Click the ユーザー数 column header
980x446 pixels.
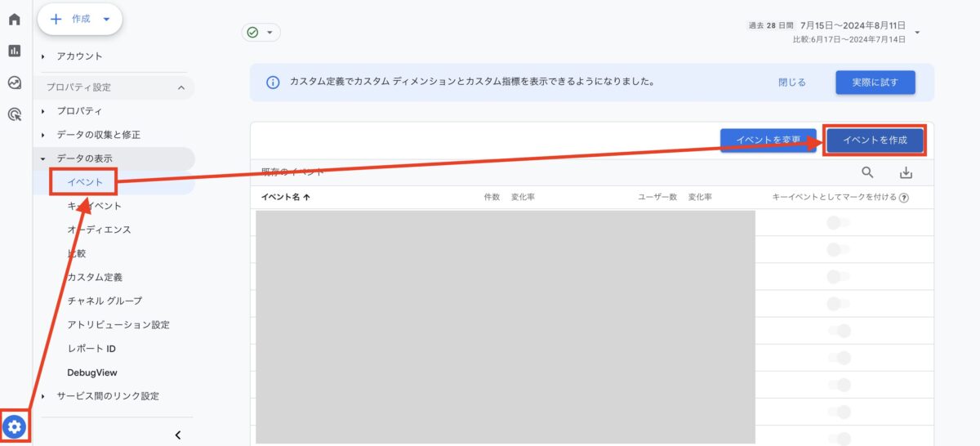tap(657, 198)
